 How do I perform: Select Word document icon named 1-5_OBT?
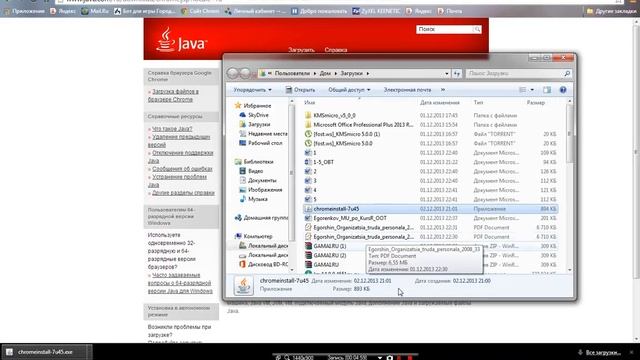click(308, 162)
